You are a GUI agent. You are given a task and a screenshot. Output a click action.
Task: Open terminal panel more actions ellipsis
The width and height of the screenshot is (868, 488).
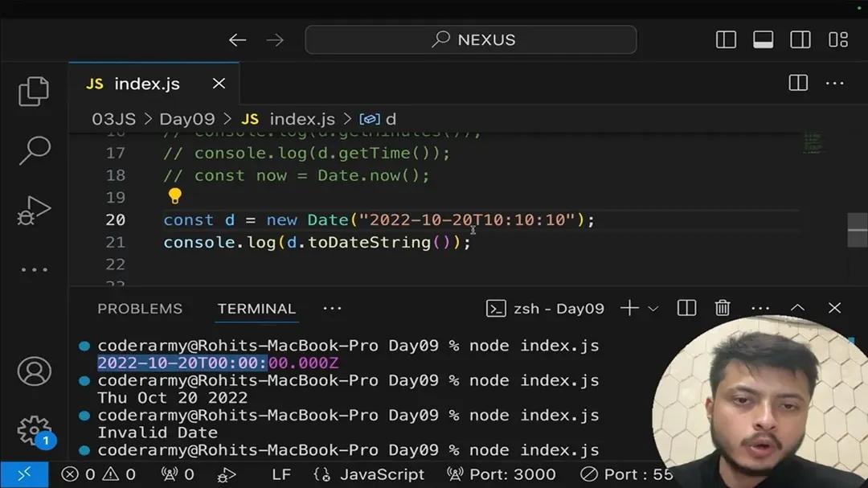tap(760, 309)
